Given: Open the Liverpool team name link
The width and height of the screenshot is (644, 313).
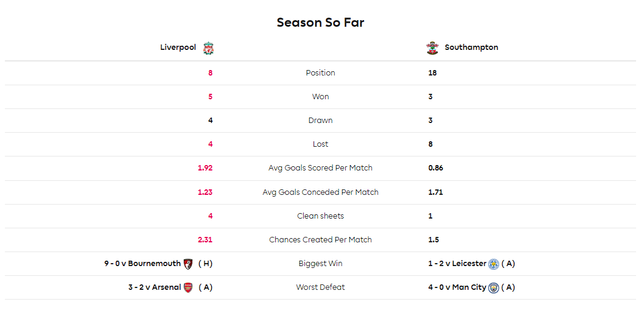Looking at the screenshot, I should pos(178,47).
